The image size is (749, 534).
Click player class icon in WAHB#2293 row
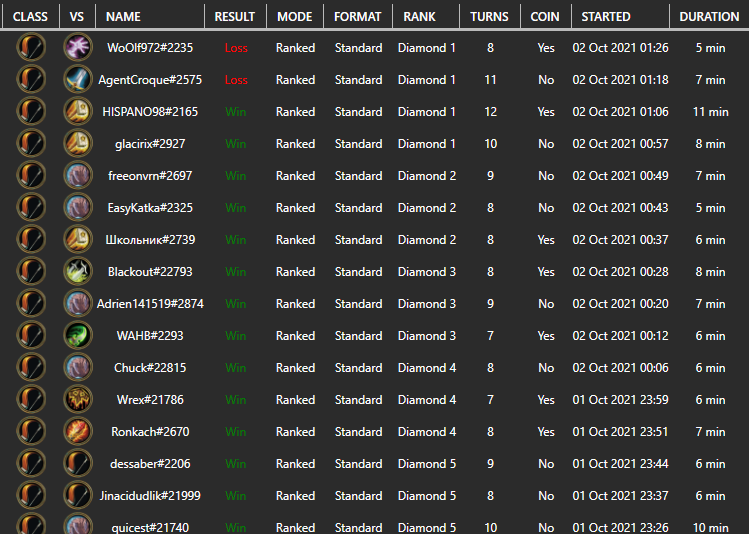tap(31, 335)
